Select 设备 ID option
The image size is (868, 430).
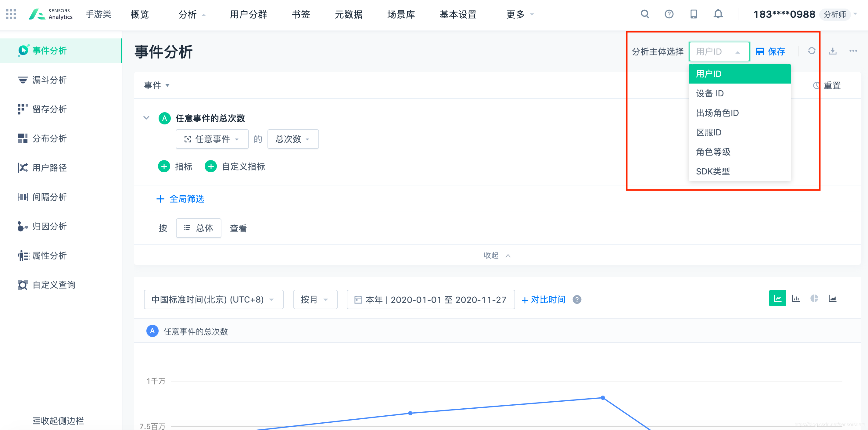pos(740,93)
